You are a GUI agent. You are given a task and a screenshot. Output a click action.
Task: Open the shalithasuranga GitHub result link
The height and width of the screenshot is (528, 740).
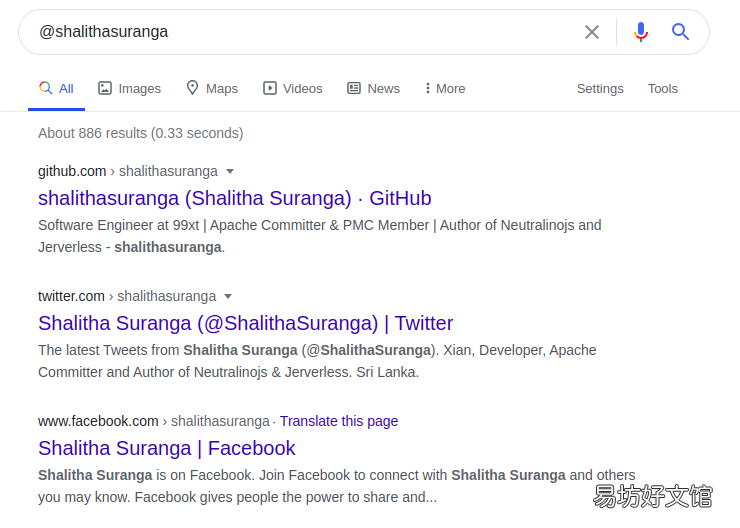coord(235,198)
